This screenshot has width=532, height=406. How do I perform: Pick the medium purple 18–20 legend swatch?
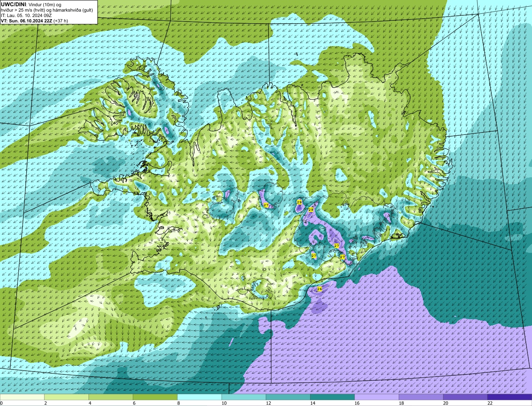[x=421, y=397]
